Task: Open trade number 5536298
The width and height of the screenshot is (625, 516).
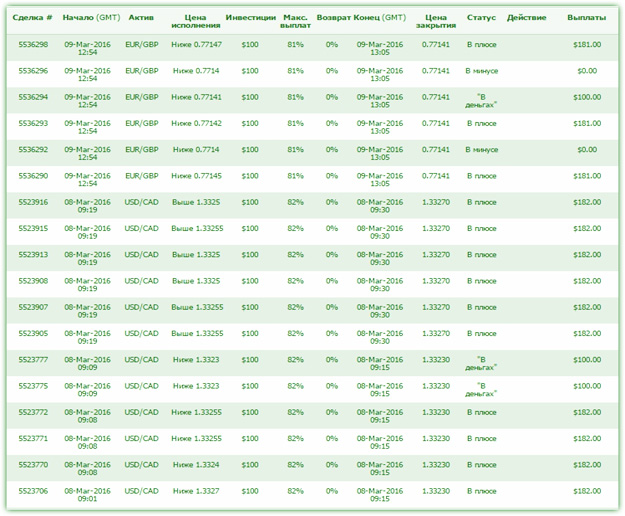Action: [x=33, y=45]
